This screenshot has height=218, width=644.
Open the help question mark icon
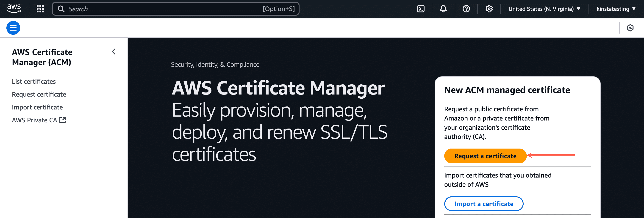(466, 9)
